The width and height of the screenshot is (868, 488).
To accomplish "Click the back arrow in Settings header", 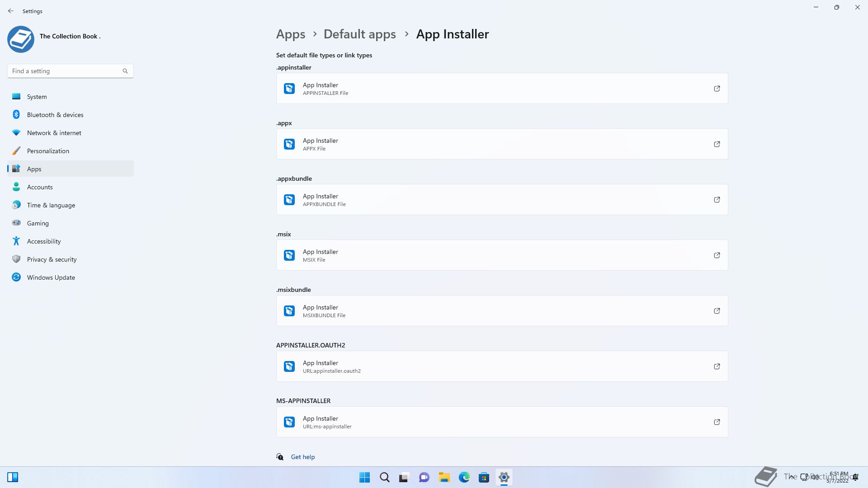I will [x=11, y=11].
